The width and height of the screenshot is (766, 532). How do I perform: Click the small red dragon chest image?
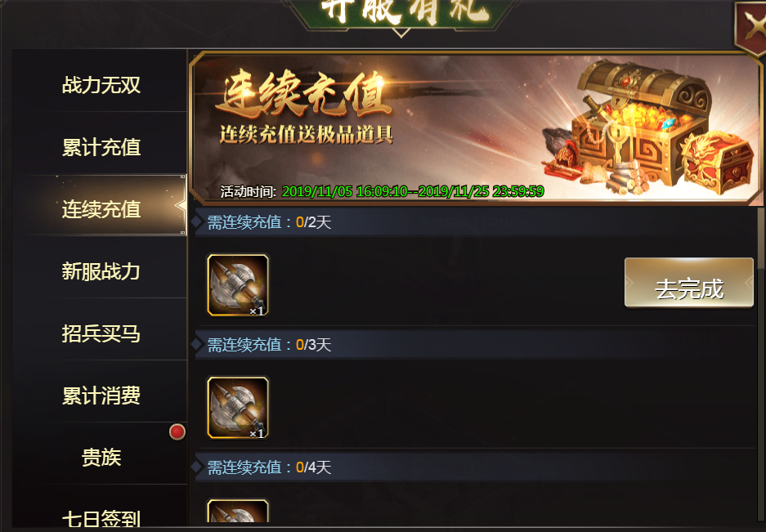(718, 163)
